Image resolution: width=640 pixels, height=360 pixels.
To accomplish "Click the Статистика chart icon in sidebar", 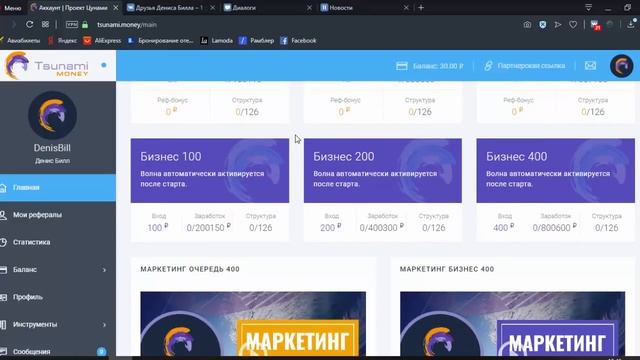I will pos(3,242).
